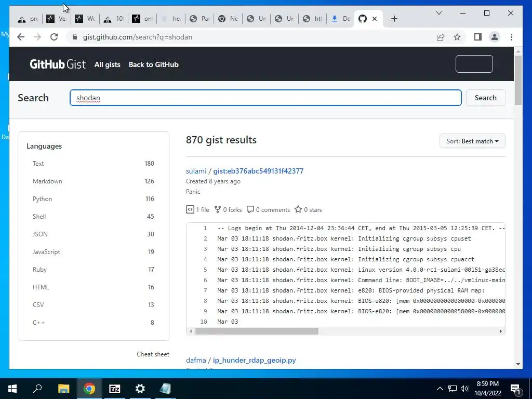Open the Windows Start menu
Screen dimensions: 532x399
coord(12,389)
